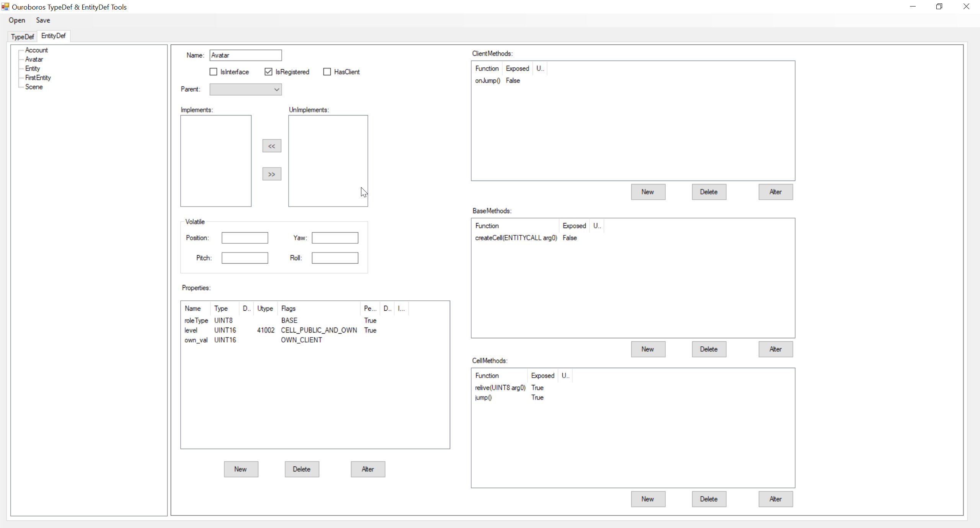The width and height of the screenshot is (980, 528).
Task: Click the app icon in title bar
Action: pyautogui.click(x=5, y=7)
